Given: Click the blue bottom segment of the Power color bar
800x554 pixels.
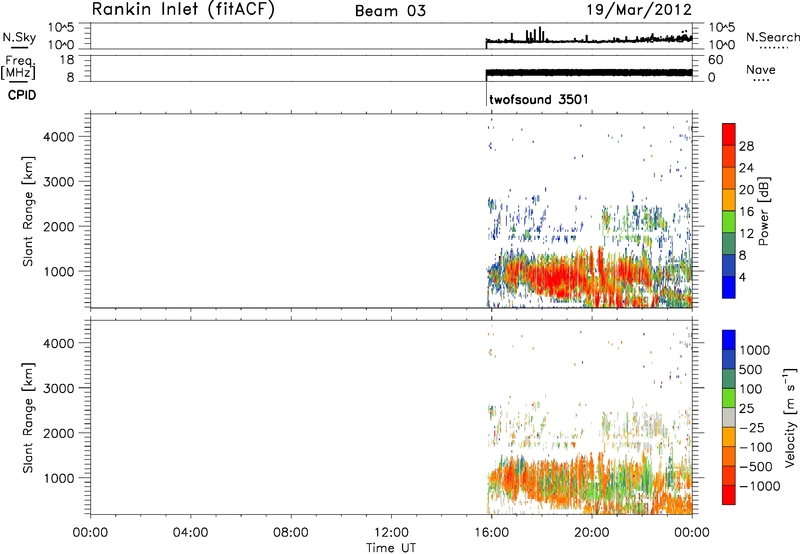Looking at the screenshot, I should [729, 287].
